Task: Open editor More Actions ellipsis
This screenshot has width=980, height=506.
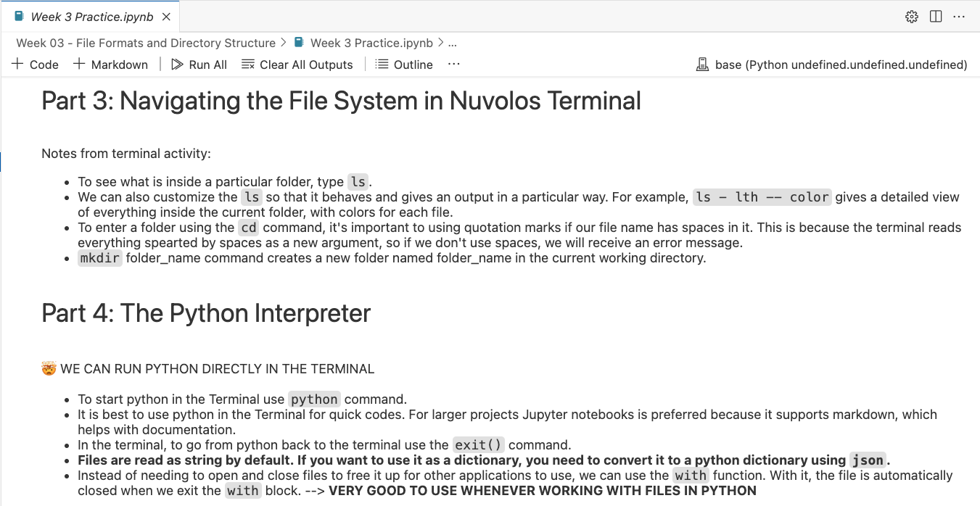Action: pyautogui.click(x=959, y=17)
